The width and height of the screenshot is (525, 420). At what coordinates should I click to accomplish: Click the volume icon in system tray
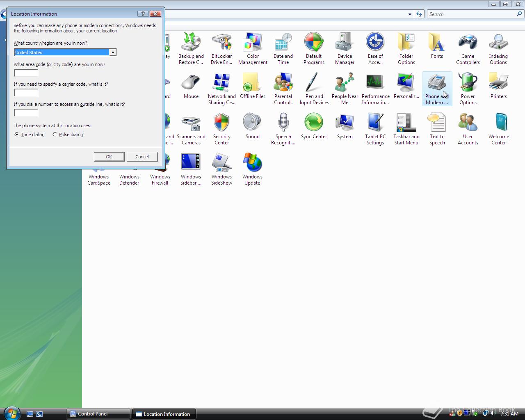tap(493, 413)
